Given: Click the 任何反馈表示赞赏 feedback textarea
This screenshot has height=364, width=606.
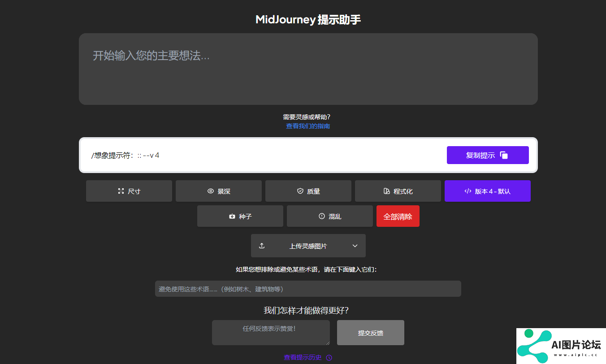Looking at the screenshot, I should tap(271, 333).
